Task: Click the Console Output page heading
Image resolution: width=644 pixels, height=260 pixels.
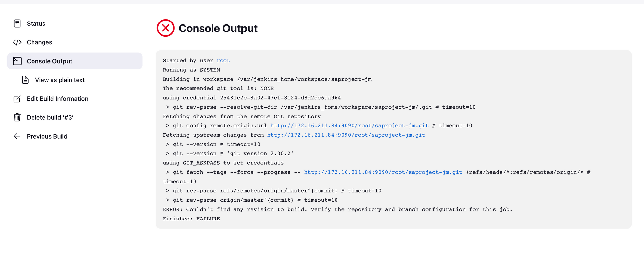Action: click(218, 28)
